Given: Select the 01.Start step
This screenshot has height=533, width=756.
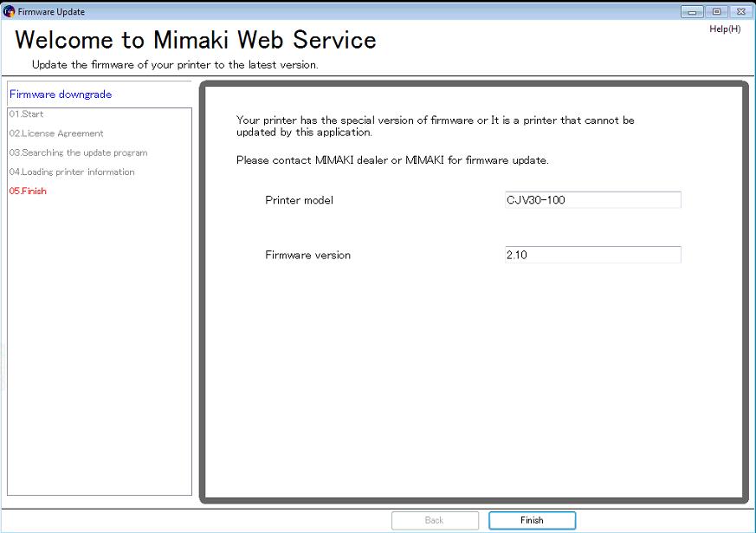Looking at the screenshot, I should [x=27, y=114].
